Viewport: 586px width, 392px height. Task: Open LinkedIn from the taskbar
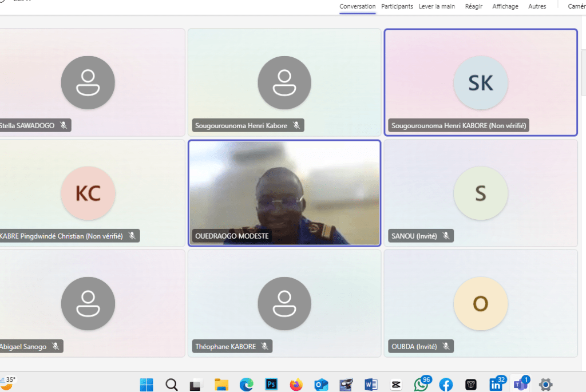[496, 385]
